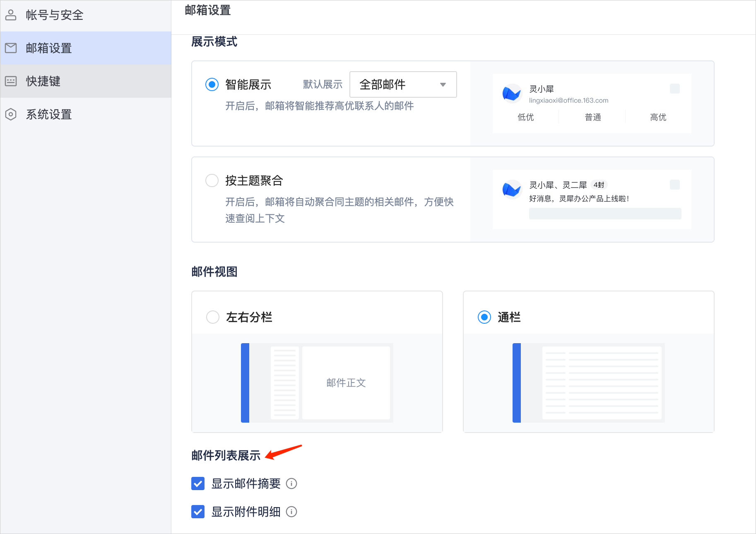756x534 pixels.
Task: Click the 展示模式 section heading
Action: coord(214,42)
